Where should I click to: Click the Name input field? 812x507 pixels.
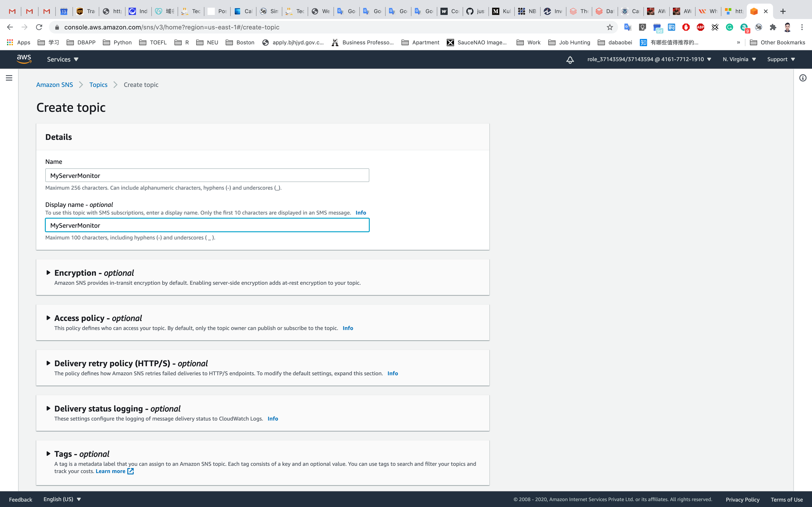click(207, 175)
